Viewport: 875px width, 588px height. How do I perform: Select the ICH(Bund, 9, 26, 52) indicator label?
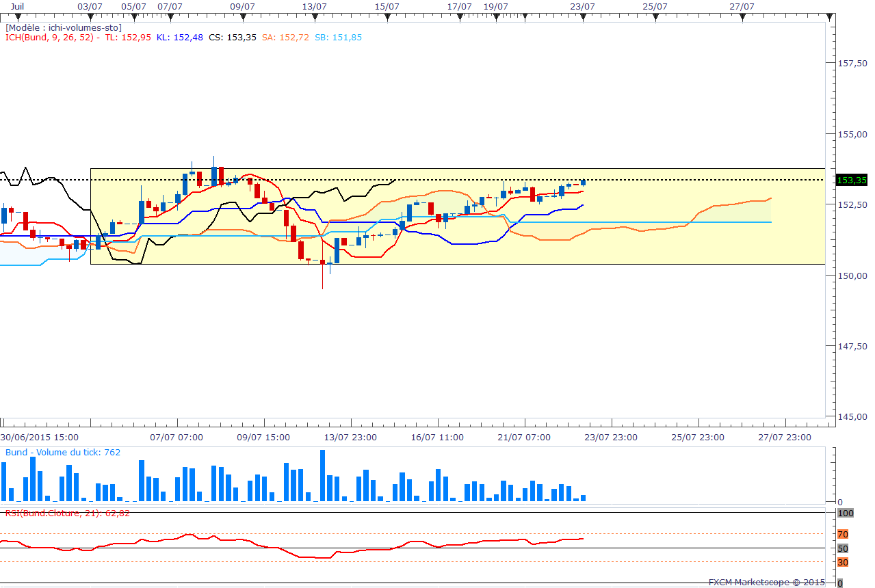click(49, 37)
